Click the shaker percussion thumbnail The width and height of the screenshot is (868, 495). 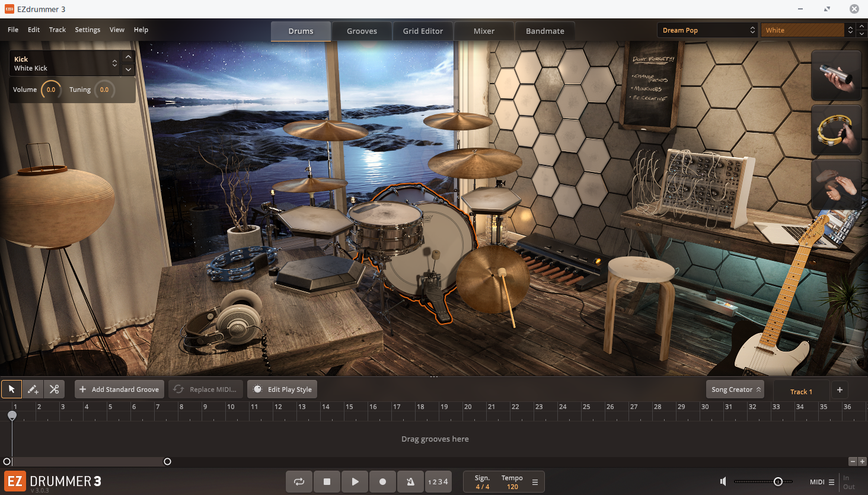pos(836,75)
